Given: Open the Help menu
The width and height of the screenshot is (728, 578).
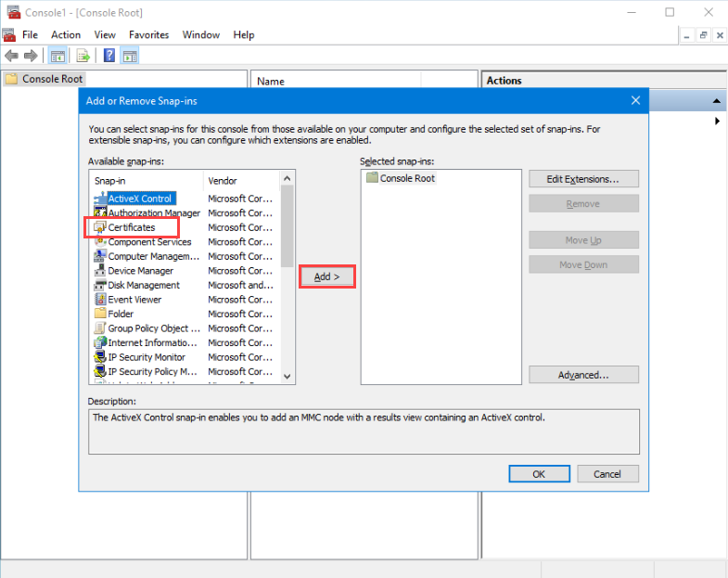Looking at the screenshot, I should pyautogui.click(x=244, y=35).
